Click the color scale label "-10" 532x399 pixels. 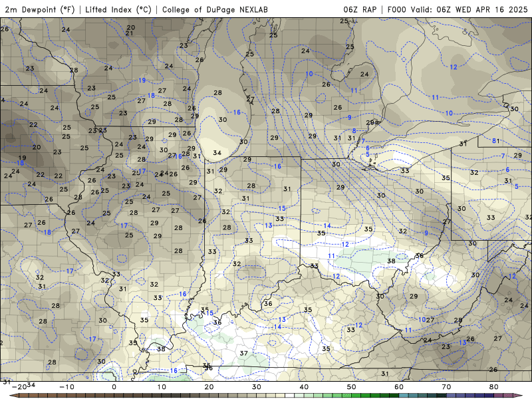tap(66, 387)
